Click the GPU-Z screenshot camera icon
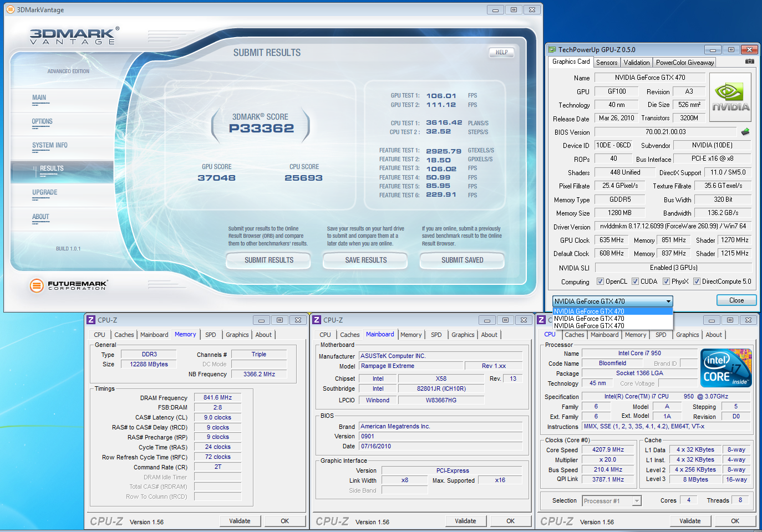Viewport: 762px width, 532px height. point(749,62)
